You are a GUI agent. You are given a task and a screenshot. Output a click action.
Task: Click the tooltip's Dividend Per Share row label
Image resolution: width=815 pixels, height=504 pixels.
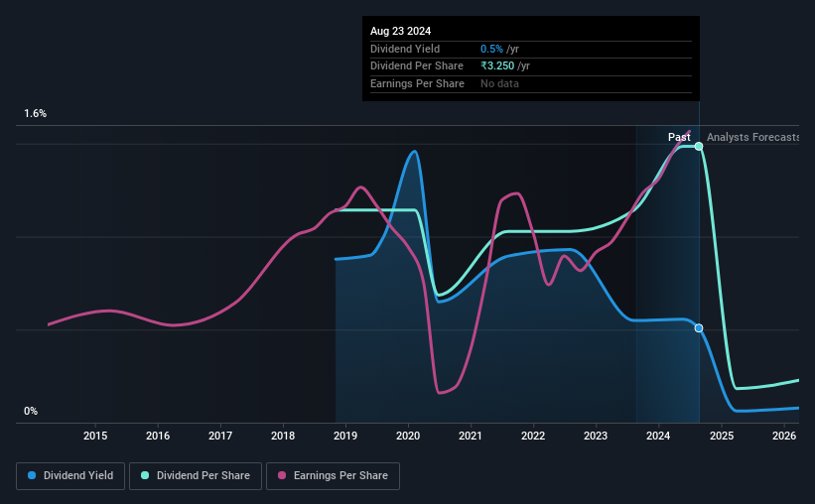(x=416, y=66)
